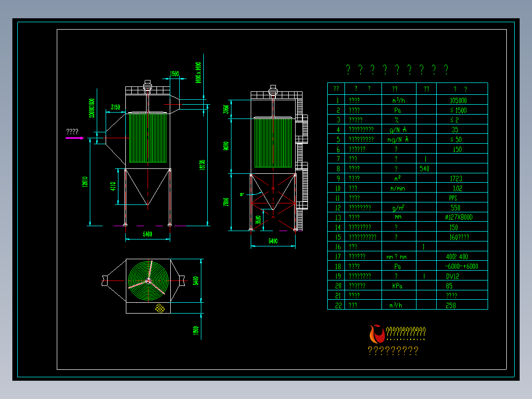
Task: Click the m/min unit cell
Action: pos(398,189)
